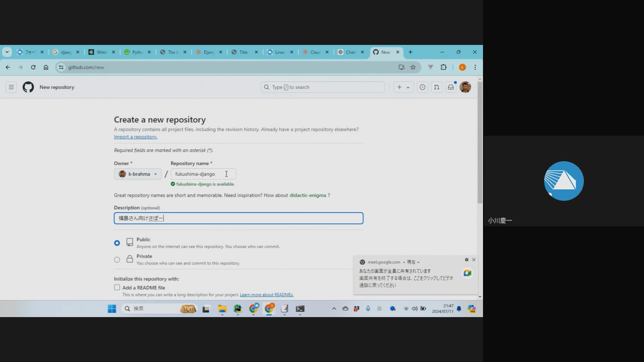Click the GitHub Octocat logo
Image resolution: width=644 pixels, height=362 pixels.
(28, 87)
